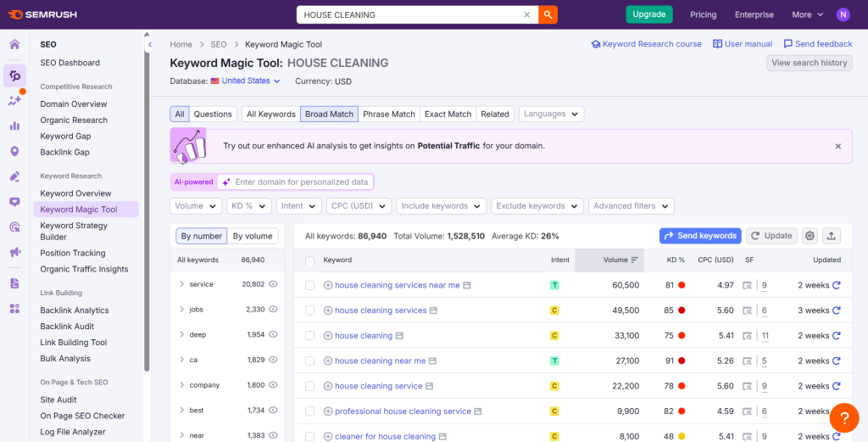Add 'professional house cleaning service' via plus icon

tap(328, 411)
